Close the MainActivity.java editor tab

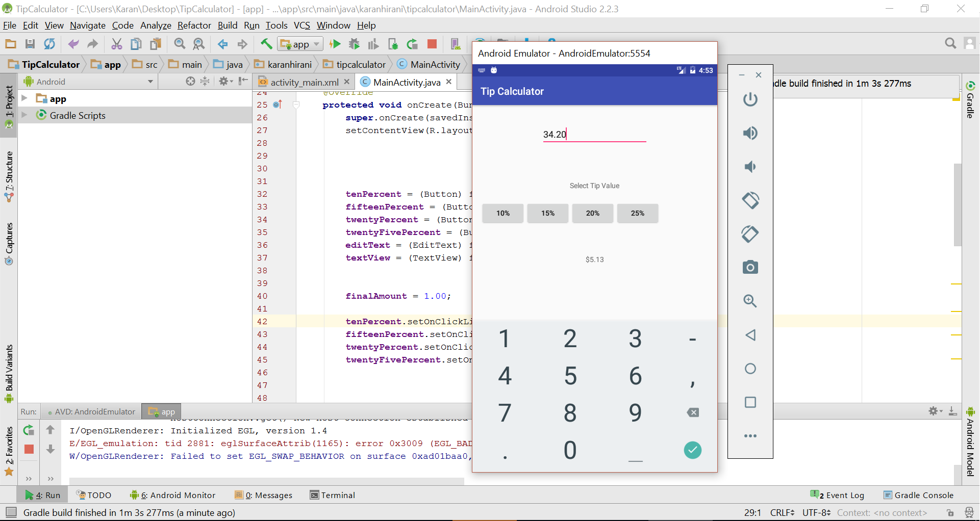[449, 82]
